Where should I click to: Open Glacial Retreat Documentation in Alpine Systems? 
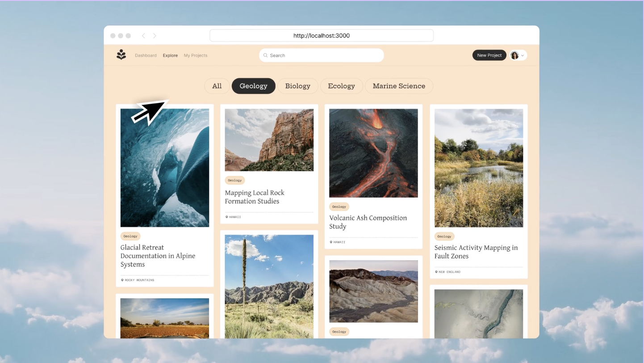(158, 256)
